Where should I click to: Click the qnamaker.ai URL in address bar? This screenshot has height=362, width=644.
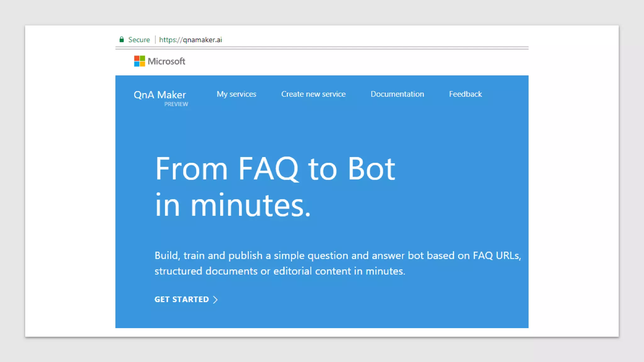tap(191, 40)
